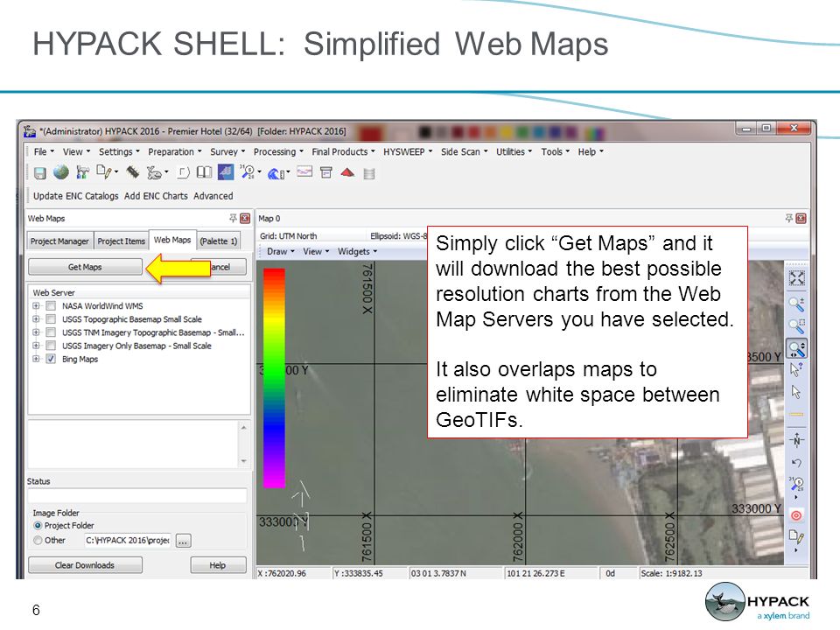Click the Help button in the Web Maps panel
The height and width of the screenshot is (630, 840).
218,565
